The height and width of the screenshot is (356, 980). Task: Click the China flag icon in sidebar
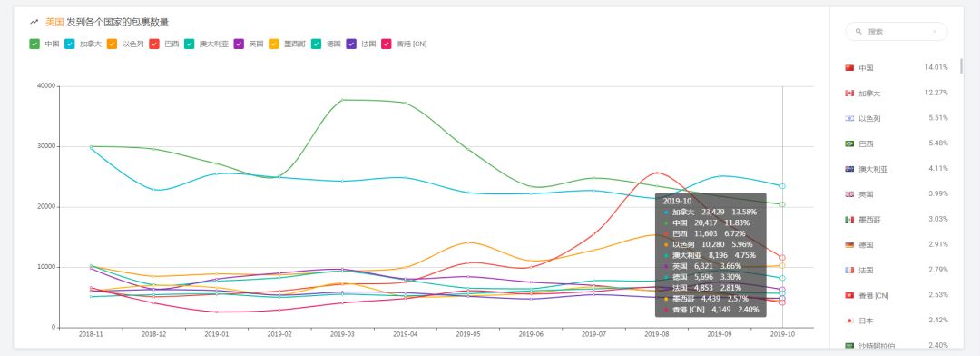(x=848, y=67)
